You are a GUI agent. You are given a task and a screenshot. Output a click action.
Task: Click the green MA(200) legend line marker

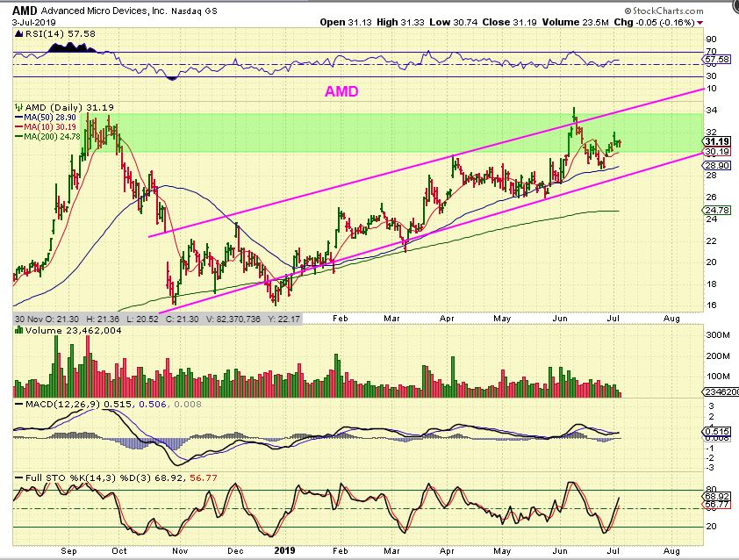tap(18, 137)
